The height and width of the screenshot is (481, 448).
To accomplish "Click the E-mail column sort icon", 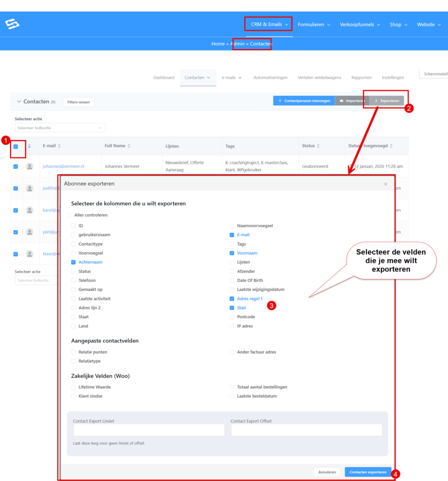I will pyautogui.click(x=60, y=146).
